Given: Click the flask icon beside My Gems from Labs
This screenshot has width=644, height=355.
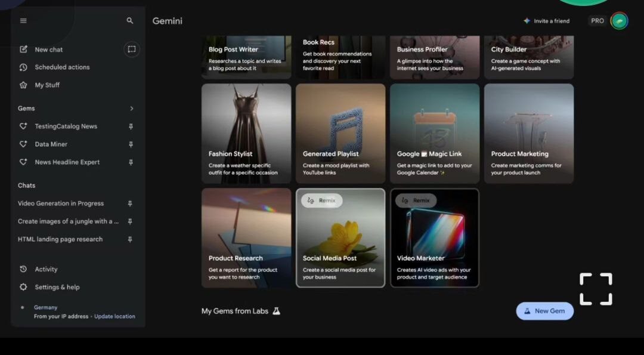Looking at the screenshot, I should (x=276, y=311).
